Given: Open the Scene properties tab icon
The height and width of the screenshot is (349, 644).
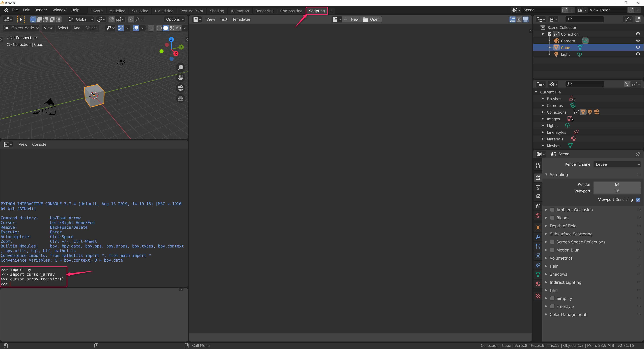Looking at the screenshot, I should click(x=538, y=206).
